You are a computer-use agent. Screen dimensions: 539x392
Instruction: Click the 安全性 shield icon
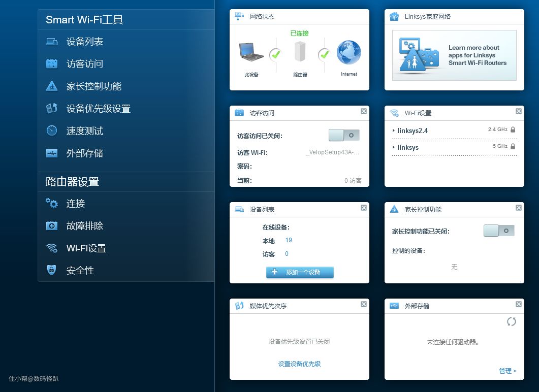click(52, 271)
